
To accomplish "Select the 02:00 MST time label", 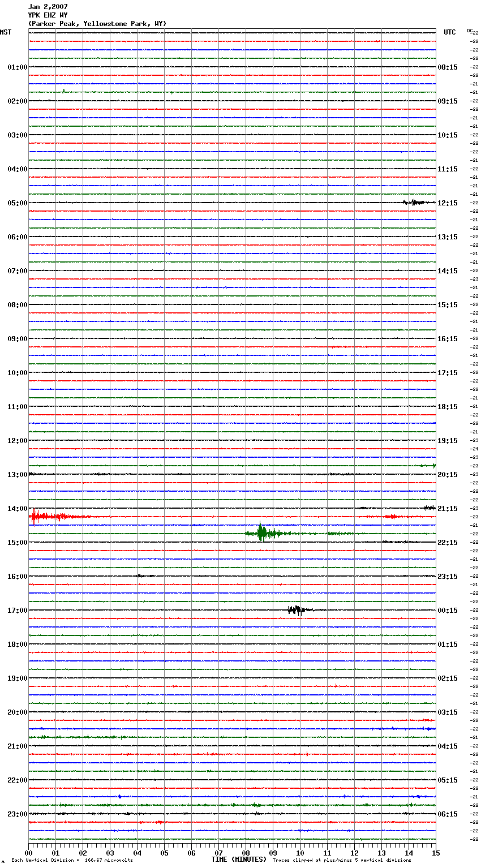I will point(18,101).
